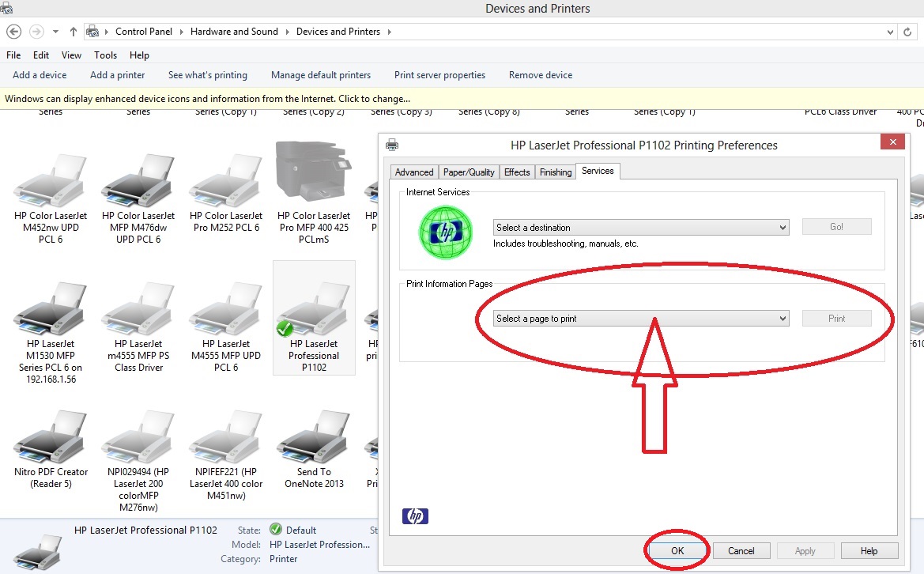The image size is (924, 574).
Task: Select HP Color LaserJet Pro M252 PCL 6 icon
Action: click(226, 179)
